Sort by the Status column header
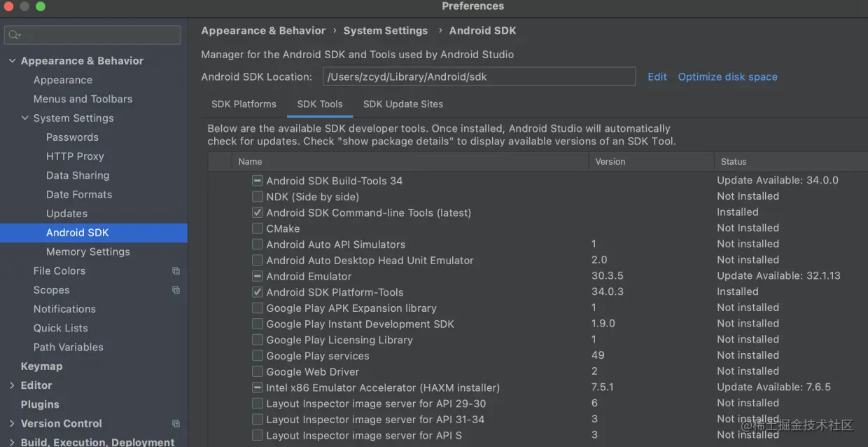Viewport: 868px width, 447px height. (791, 162)
